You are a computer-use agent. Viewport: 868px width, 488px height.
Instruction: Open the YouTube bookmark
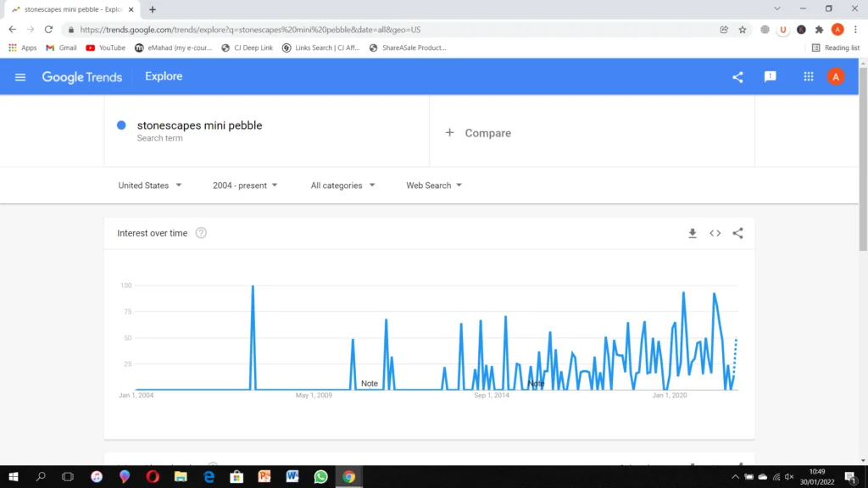coord(106,47)
